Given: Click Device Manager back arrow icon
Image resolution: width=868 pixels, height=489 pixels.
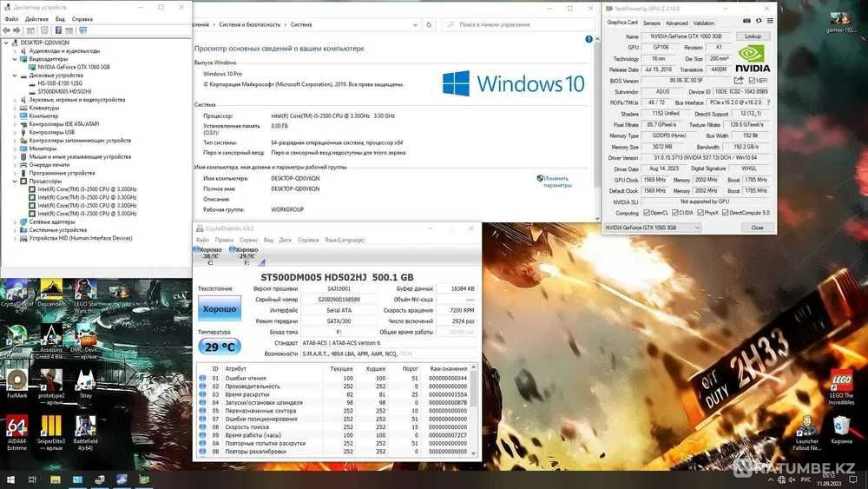Looking at the screenshot, I should click(7, 30).
